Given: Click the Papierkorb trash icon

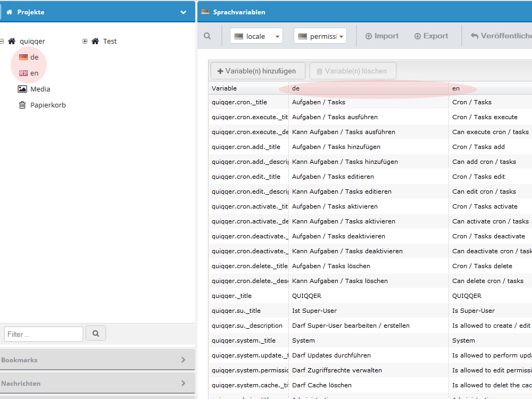Looking at the screenshot, I should [22, 105].
